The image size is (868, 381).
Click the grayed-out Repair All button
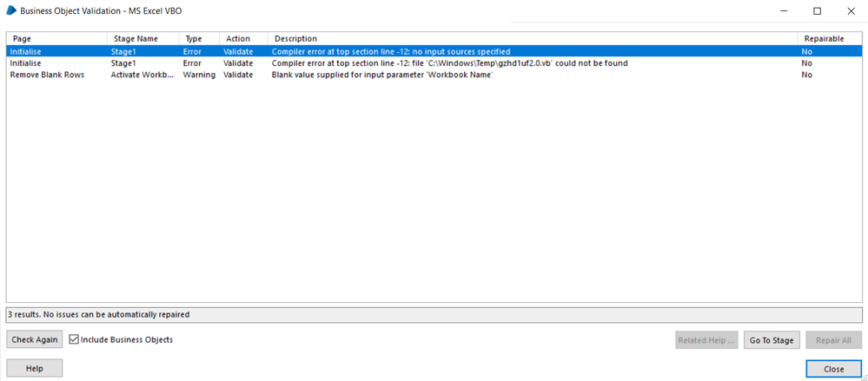[x=834, y=340]
